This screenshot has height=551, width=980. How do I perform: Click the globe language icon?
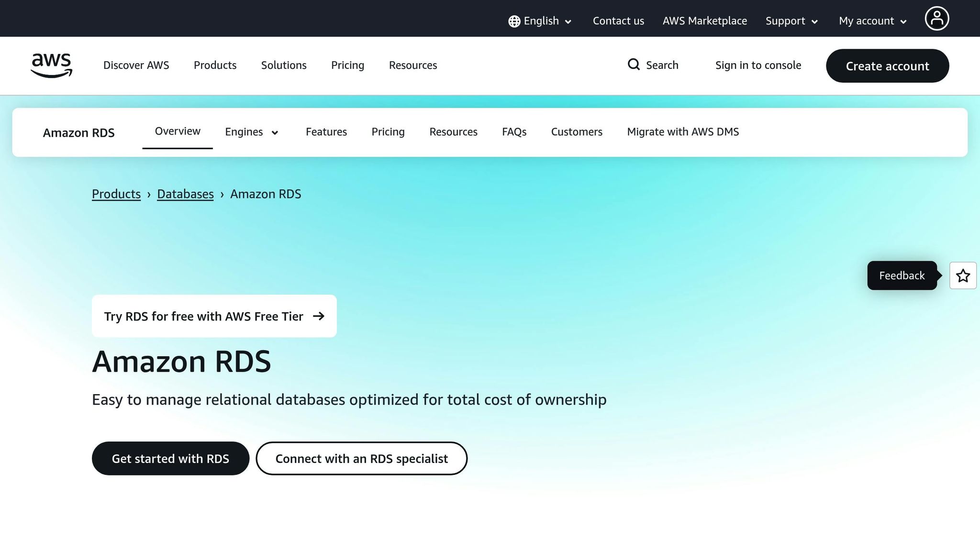coord(513,21)
